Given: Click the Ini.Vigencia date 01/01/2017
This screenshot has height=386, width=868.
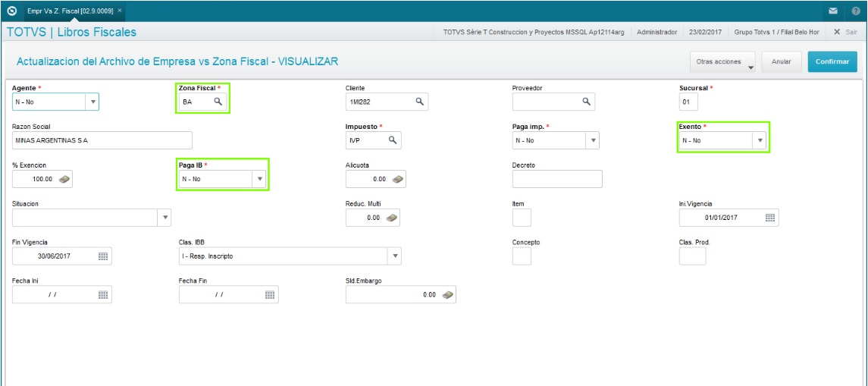Looking at the screenshot, I should coord(721,218).
